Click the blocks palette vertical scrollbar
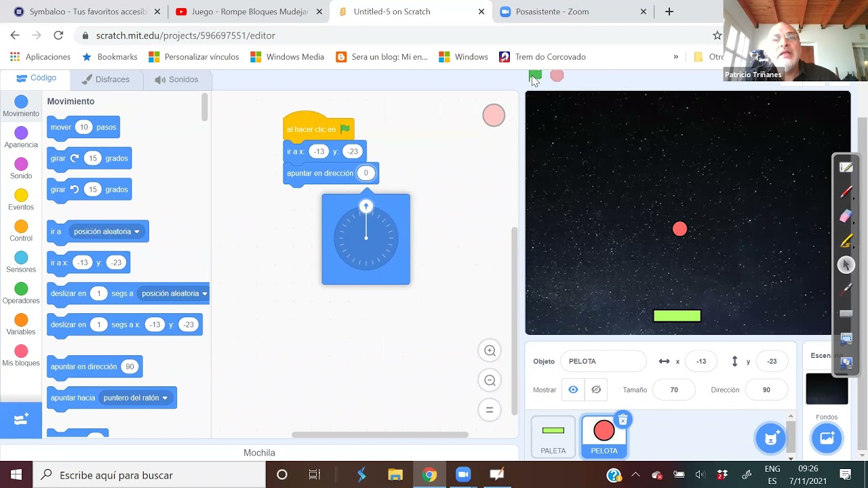Image resolution: width=868 pixels, height=488 pixels. point(205,108)
